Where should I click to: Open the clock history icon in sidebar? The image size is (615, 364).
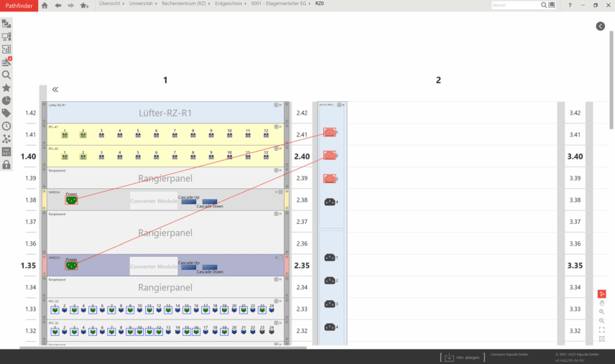[6, 126]
